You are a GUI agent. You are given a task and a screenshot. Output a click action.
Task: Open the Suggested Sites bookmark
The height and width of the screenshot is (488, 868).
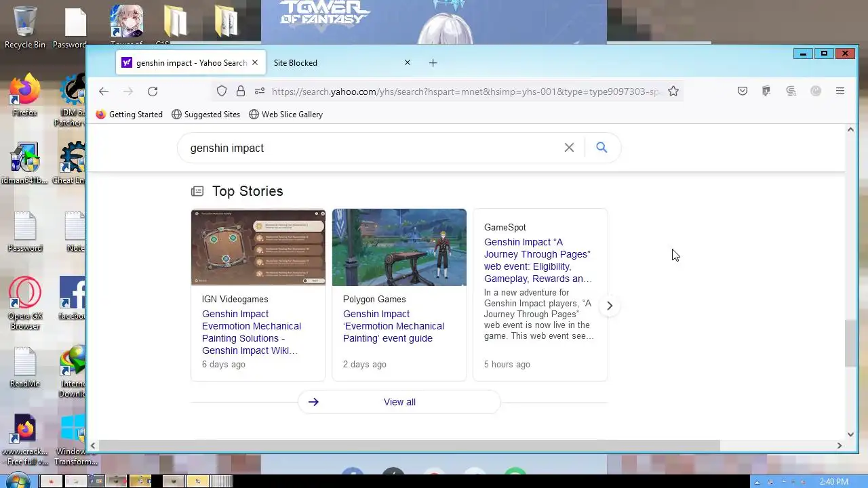pos(205,115)
